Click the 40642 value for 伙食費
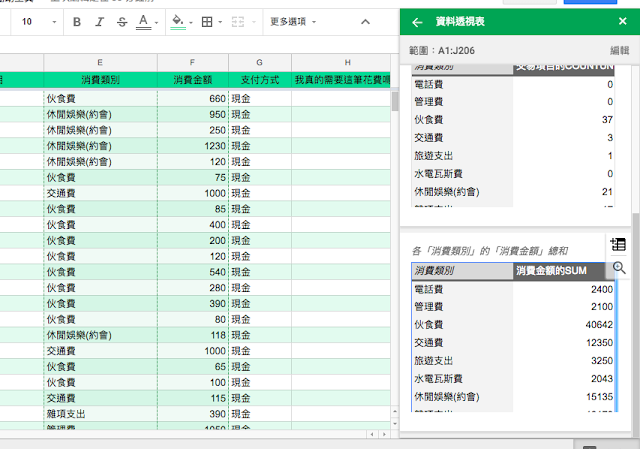Viewport: 640px width, 449px height. [599, 325]
